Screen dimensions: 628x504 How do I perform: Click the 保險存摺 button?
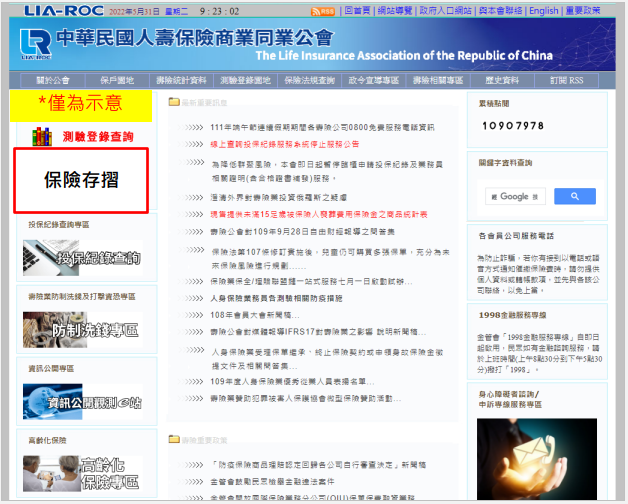coord(81,180)
